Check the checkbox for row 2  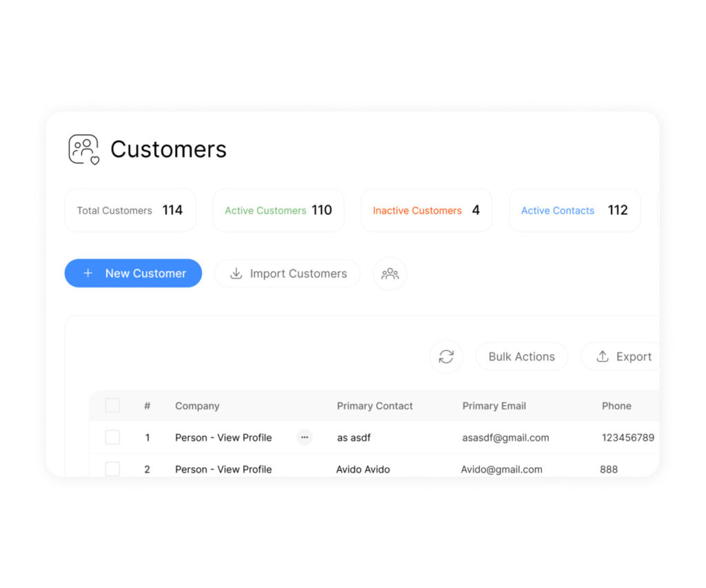(112, 469)
